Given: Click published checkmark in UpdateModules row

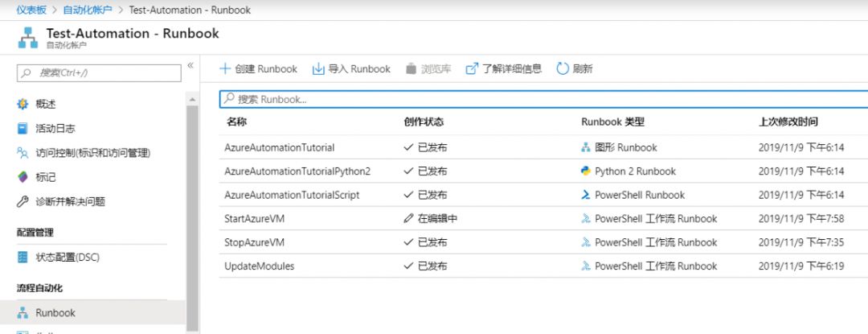Looking at the screenshot, I should (x=408, y=266).
